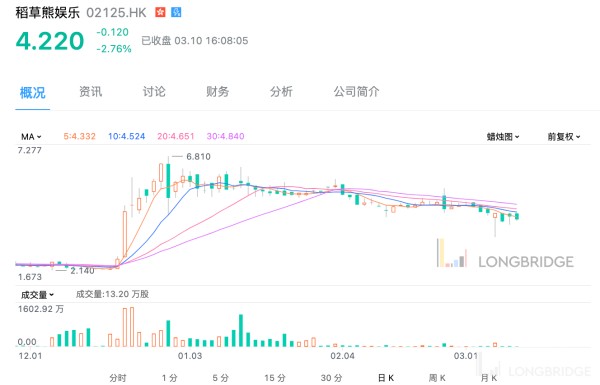The width and height of the screenshot is (600, 385).
Task: Click the Hong Kong flag icon
Action: [x=160, y=12]
